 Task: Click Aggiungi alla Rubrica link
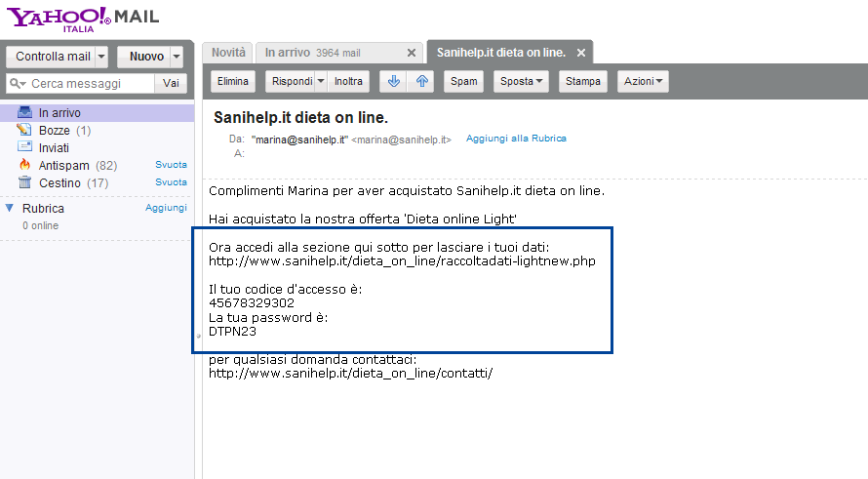point(516,139)
